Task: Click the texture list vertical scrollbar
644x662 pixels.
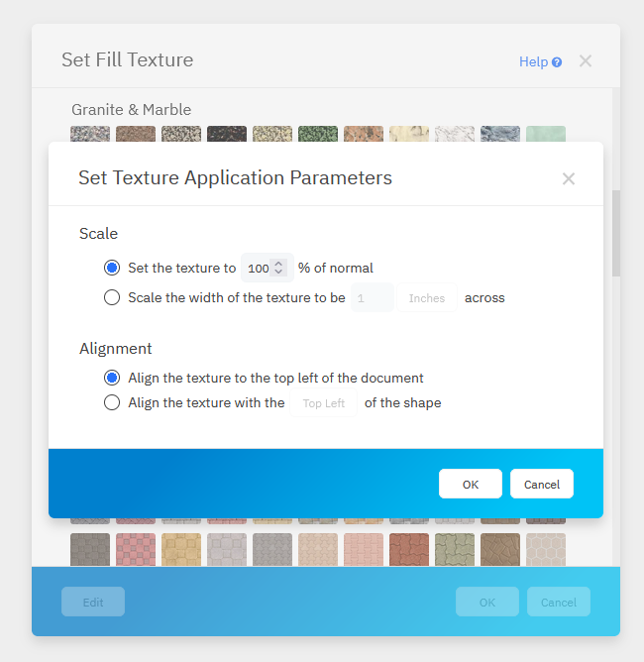Action: 615,232
